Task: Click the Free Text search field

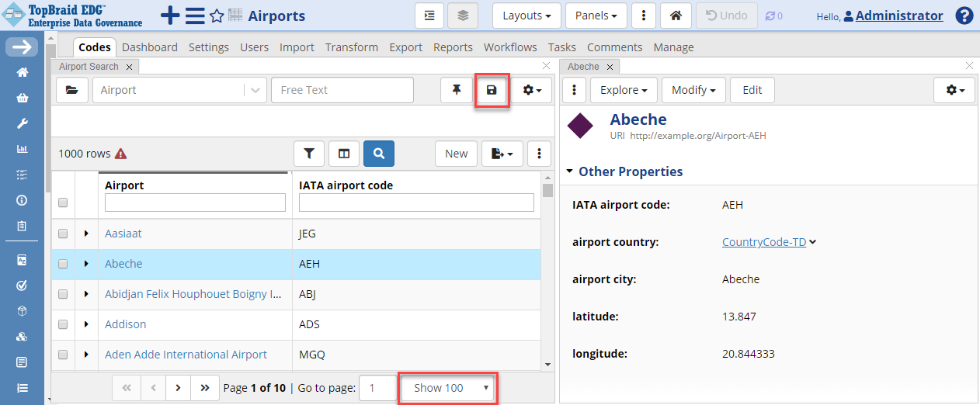Action: pos(342,90)
